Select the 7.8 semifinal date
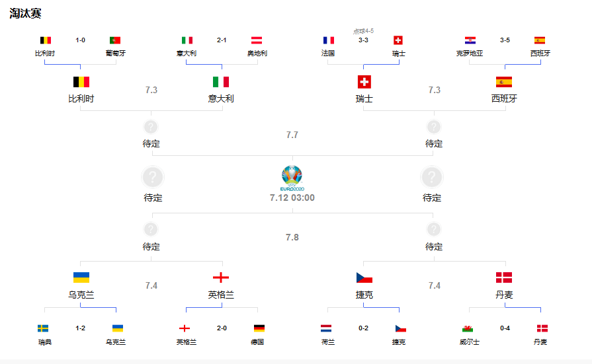The image size is (592, 364). (292, 237)
